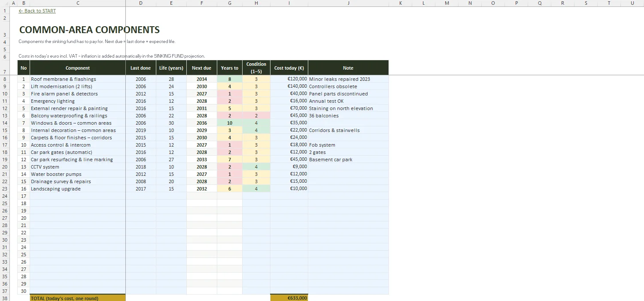Image resolution: width=644 pixels, height=301 pixels.
Task: Select column U header
Action: coord(632,3)
